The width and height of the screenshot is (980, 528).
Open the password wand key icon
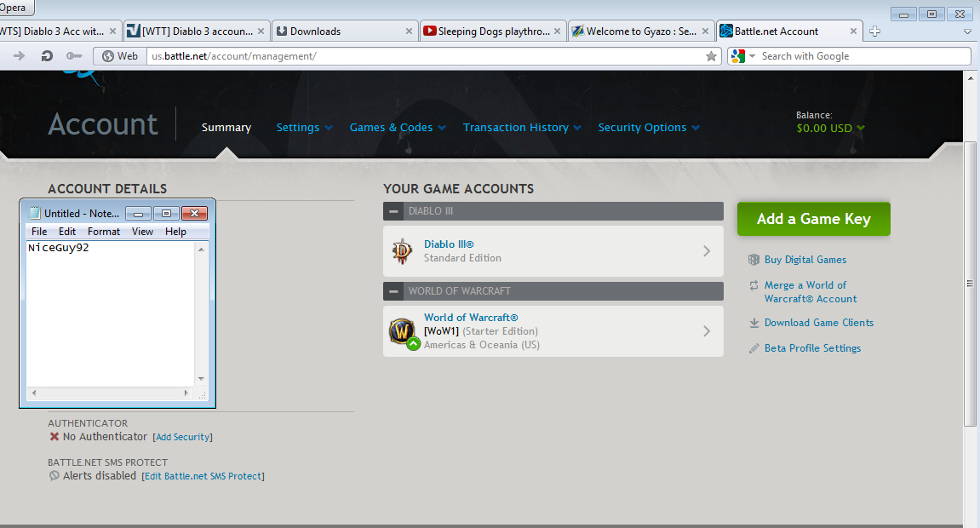[74, 56]
